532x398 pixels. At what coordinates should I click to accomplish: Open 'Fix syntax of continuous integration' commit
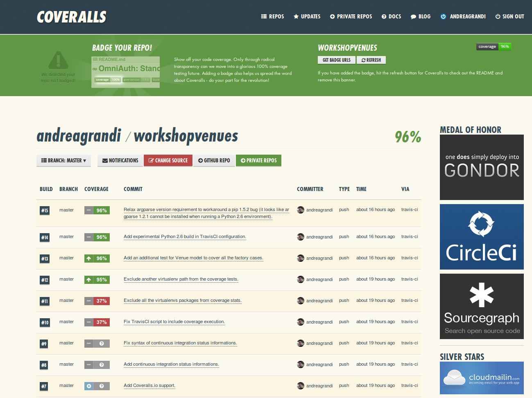pyautogui.click(x=181, y=343)
